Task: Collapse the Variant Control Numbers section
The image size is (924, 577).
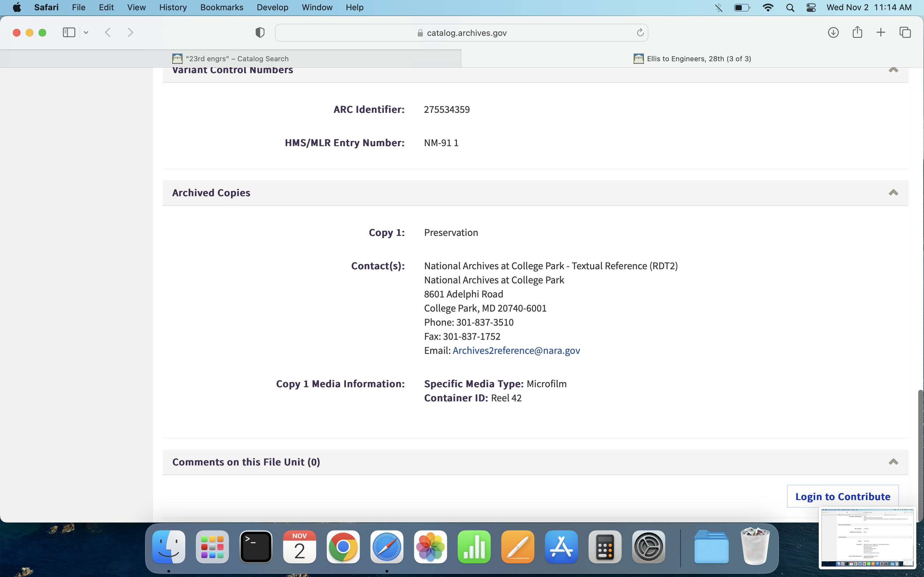Action: point(893,70)
